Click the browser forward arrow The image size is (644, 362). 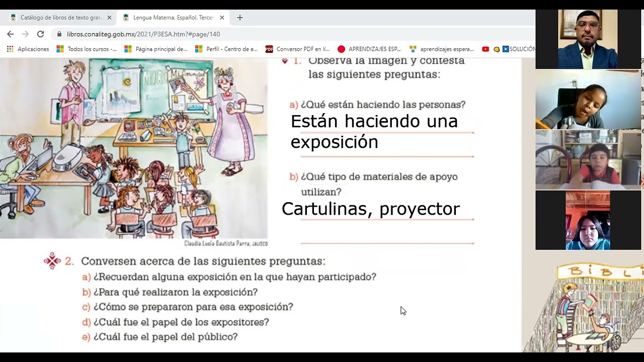tap(26, 34)
